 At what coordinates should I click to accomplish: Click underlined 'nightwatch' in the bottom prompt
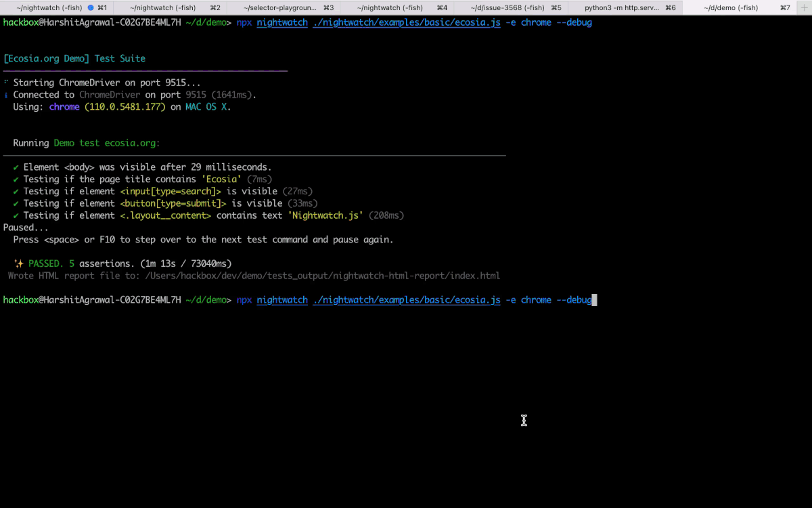tap(282, 300)
